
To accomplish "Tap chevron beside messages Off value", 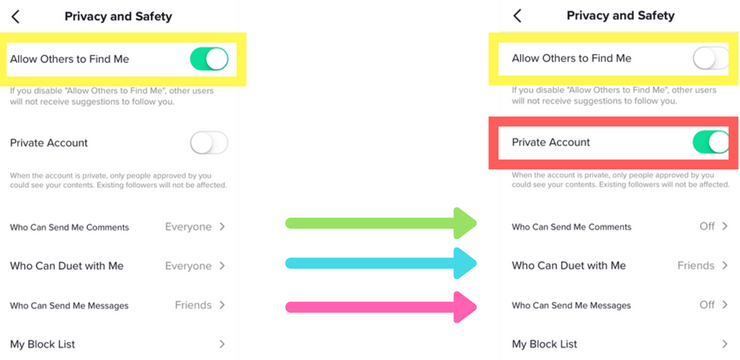I will pos(724,305).
